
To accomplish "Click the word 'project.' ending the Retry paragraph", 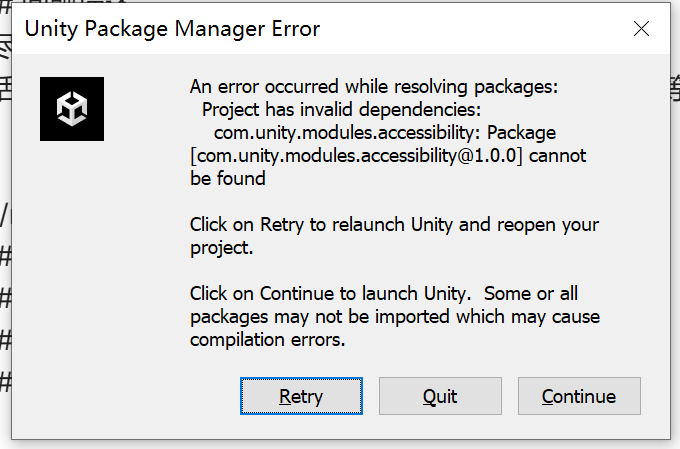I will tap(222, 248).
